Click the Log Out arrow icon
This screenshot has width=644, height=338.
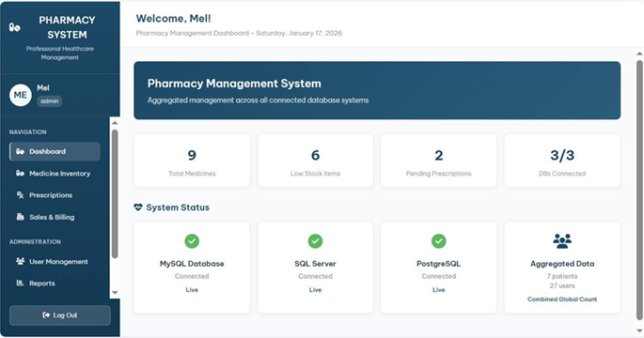46,315
